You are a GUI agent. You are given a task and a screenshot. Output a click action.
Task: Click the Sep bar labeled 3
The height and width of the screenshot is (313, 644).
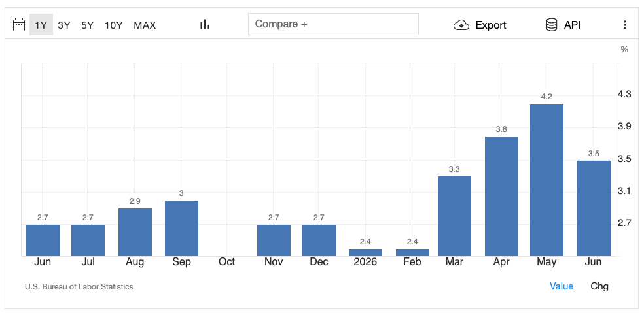(x=181, y=228)
